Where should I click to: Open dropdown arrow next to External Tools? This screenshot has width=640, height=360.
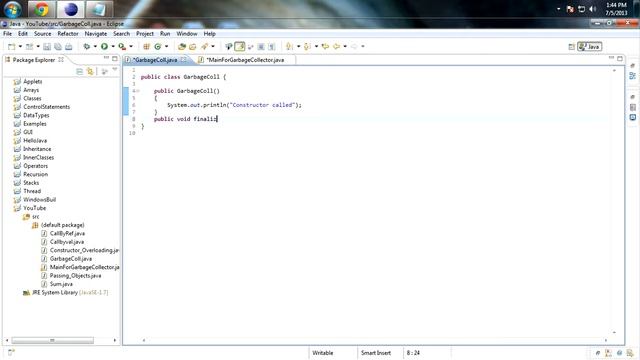point(131,47)
